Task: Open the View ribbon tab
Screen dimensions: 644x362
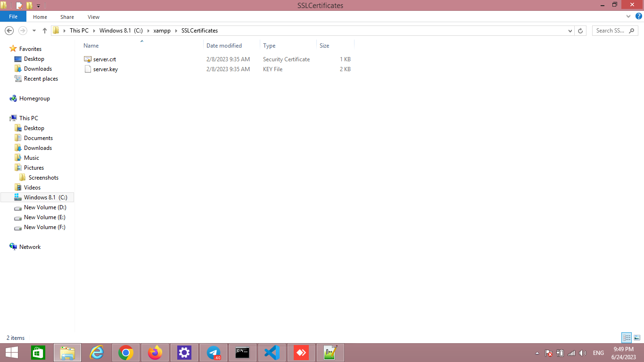Action: point(93,17)
